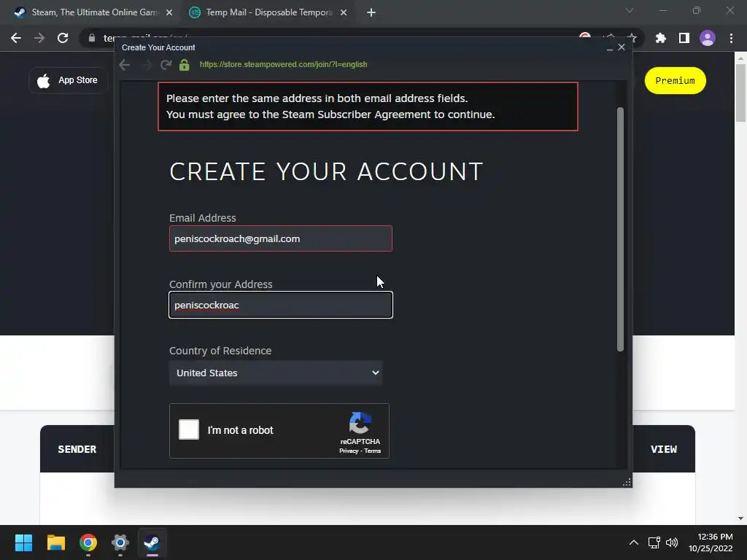The width and height of the screenshot is (747, 560).
Task: Open Chrome extensions puzzle icon
Action: [x=661, y=38]
